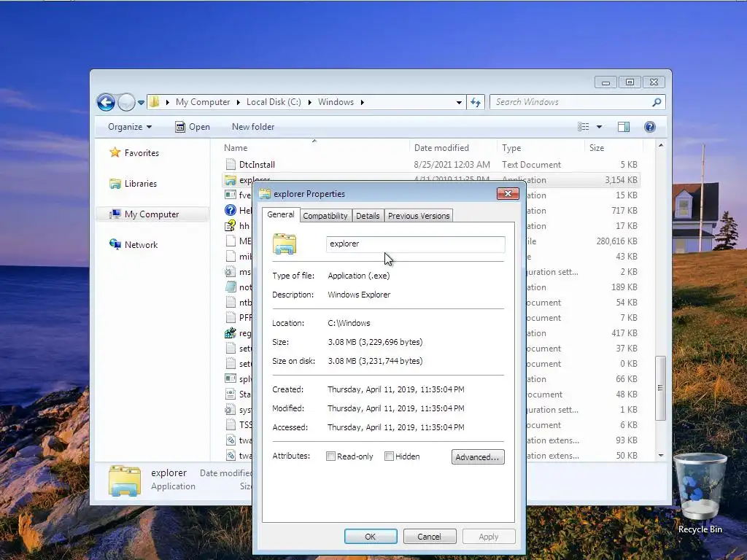Select the DtcInstall file

coord(257,165)
